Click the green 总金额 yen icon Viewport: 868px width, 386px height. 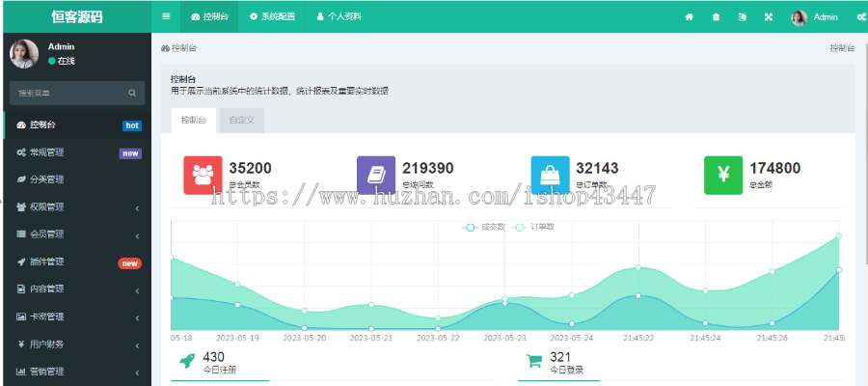click(x=723, y=175)
